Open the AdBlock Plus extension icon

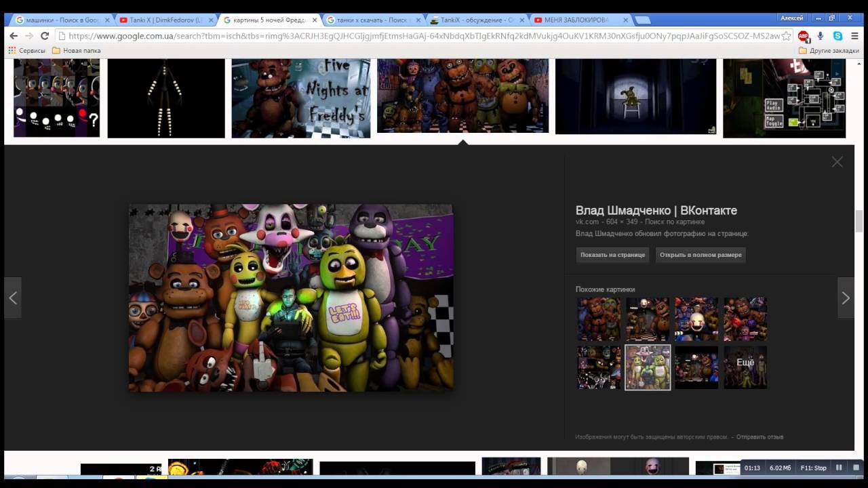pos(804,36)
